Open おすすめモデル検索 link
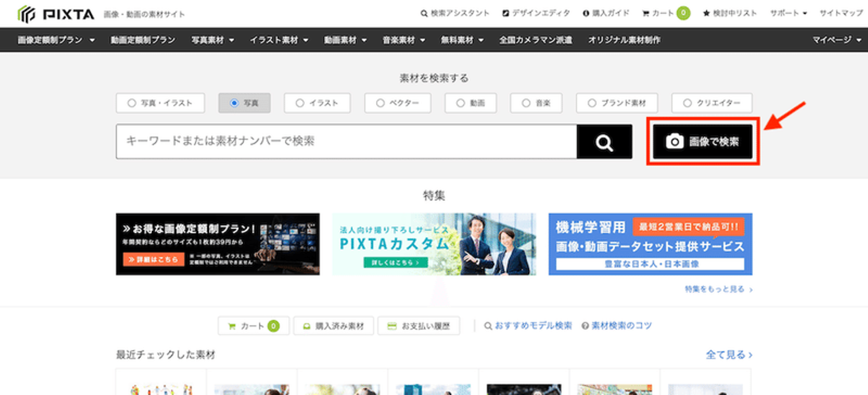868x395 pixels. [x=528, y=326]
